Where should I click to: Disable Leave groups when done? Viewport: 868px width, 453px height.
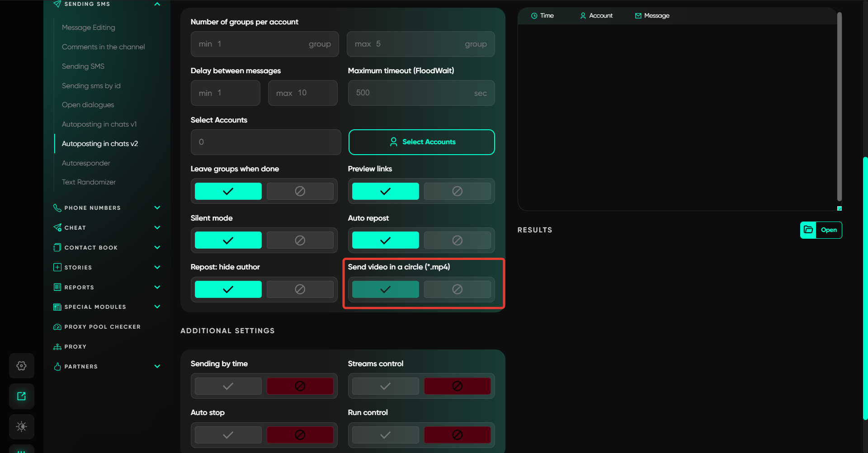pyautogui.click(x=300, y=191)
